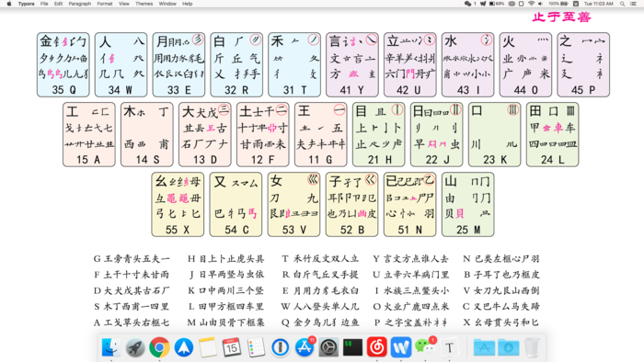Click mnemonic line 'A 工戈草头右框七'
644x362 pixels.
point(132,322)
